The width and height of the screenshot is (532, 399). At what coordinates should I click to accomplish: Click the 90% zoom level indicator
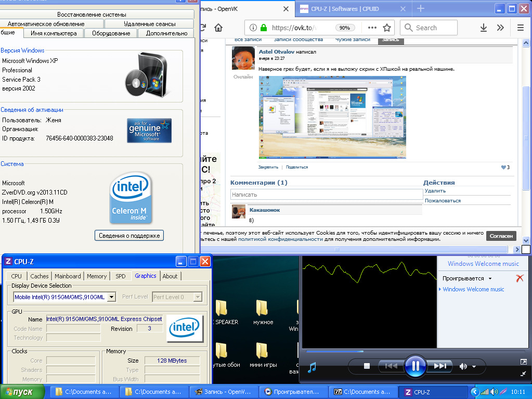[x=344, y=28]
